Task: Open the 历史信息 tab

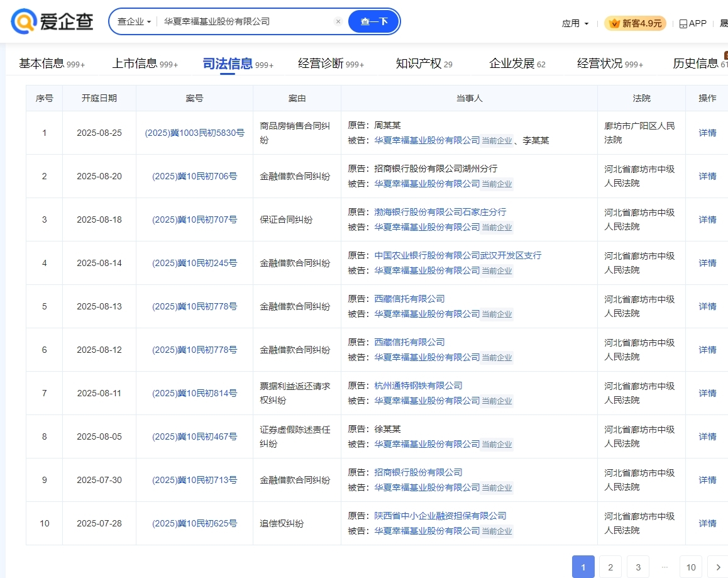Action: click(x=700, y=64)
